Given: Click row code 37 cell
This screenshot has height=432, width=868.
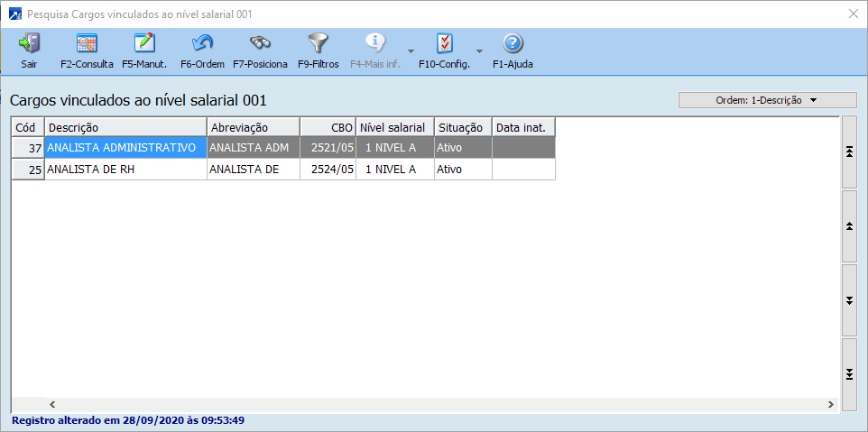Looking at the screenshot, I should point(28,148).
